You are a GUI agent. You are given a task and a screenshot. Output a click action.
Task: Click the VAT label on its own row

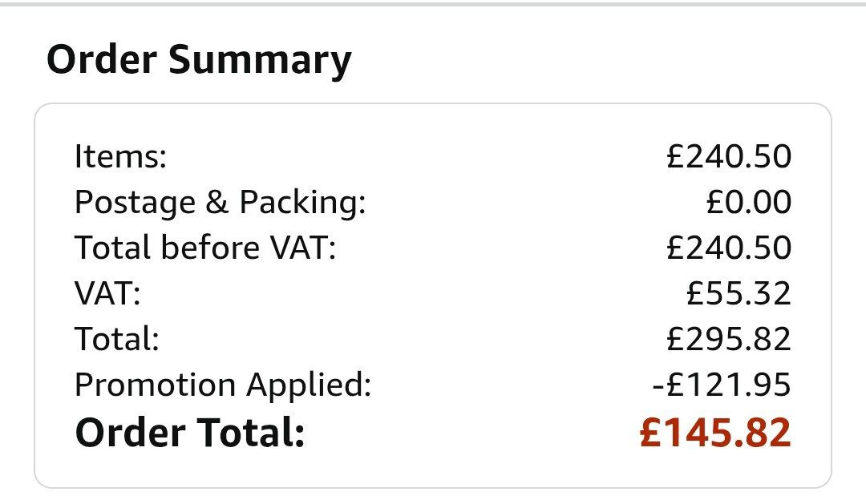click(x=107, y=294)
